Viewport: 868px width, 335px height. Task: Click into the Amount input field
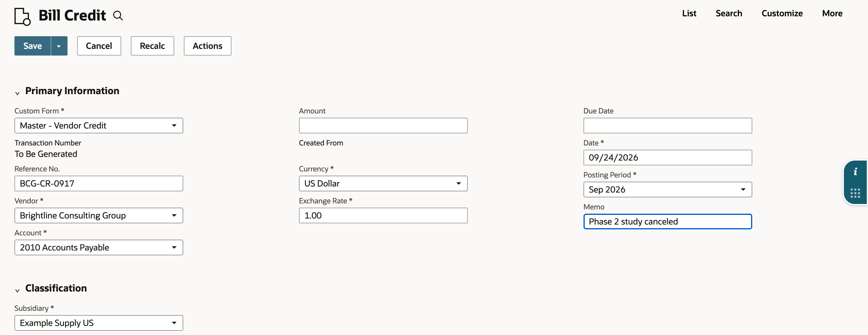click(383, 126)
